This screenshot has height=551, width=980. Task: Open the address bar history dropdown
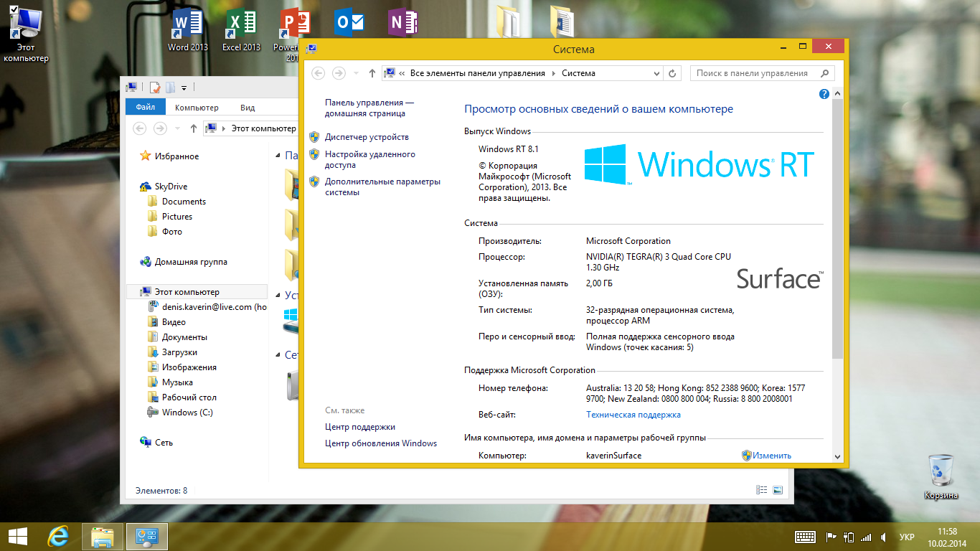click(656, 73)
